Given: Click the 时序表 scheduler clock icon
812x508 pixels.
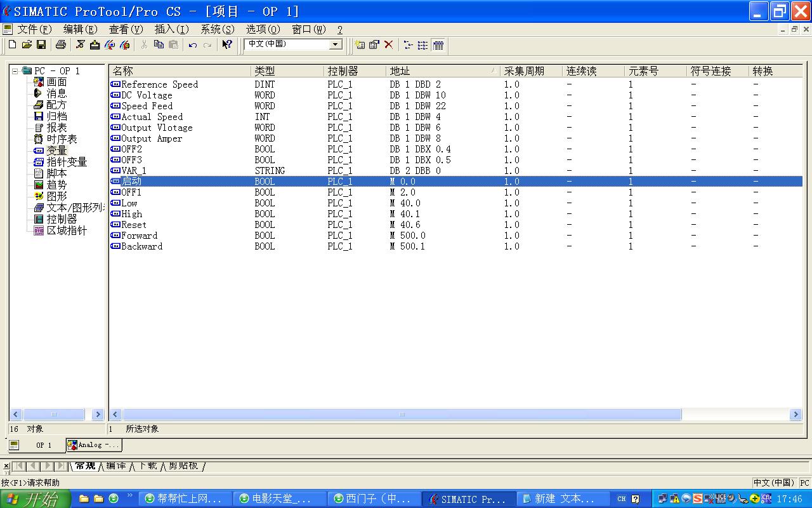Looking at the screenshot, I should pyautogui.click(x=39, y=139).
